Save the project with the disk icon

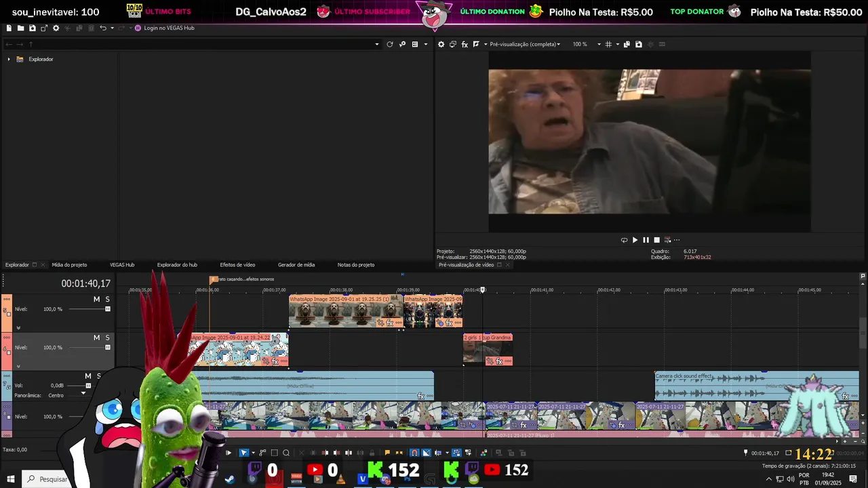tap(32, 28)
